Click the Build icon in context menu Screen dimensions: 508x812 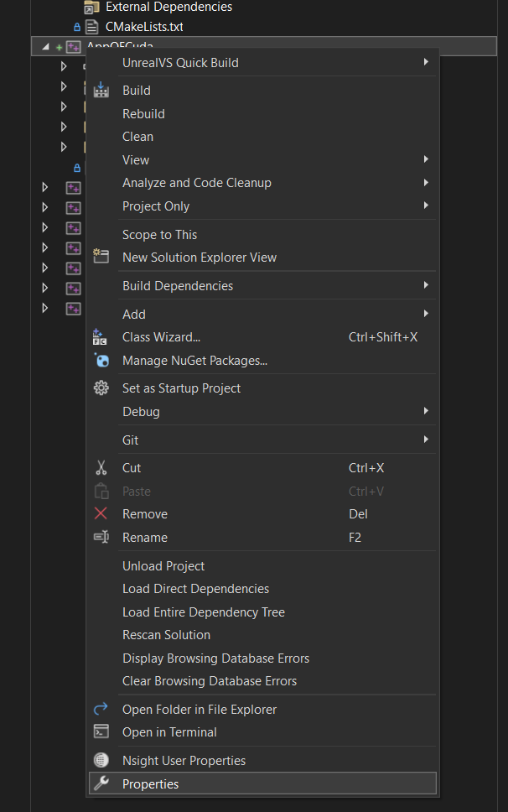pos(101,91)
